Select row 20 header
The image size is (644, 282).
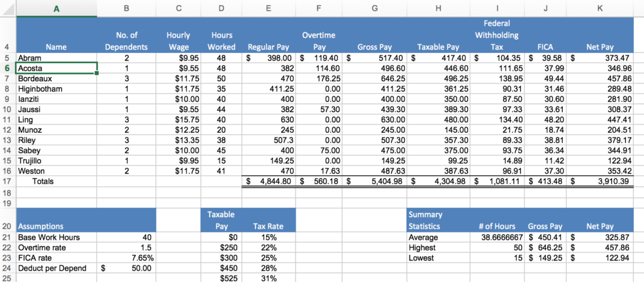pos(6,226)
